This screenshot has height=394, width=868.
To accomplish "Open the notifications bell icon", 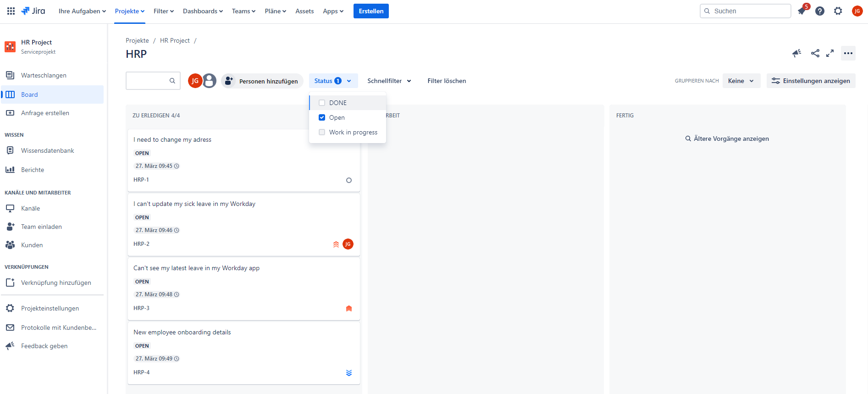I will tap(802, 11).
